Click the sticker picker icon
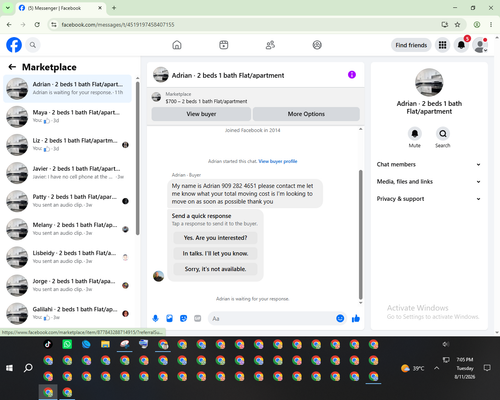Image resolution: width=500 pixels, height=400 pixels. point(183,318)
